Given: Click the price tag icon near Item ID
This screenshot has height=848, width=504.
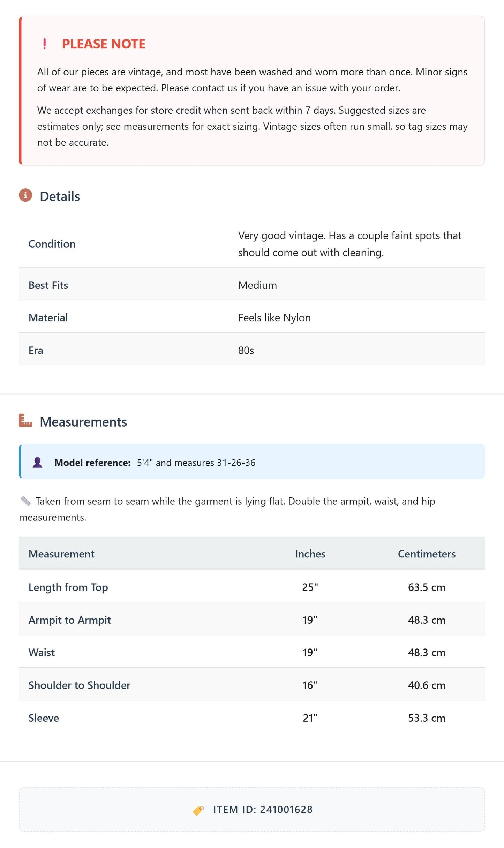Looking at the screenshot, I should pyautogui.click(x=198, y=810).
